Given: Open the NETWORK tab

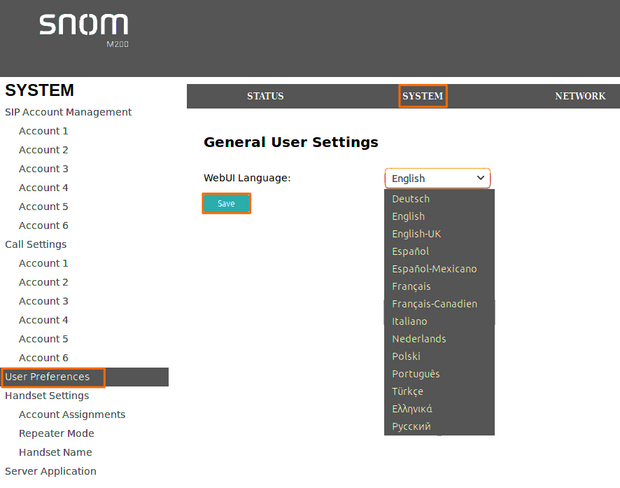Looking at the screenshot, I should pyautogui.click(x=580, y=96).
